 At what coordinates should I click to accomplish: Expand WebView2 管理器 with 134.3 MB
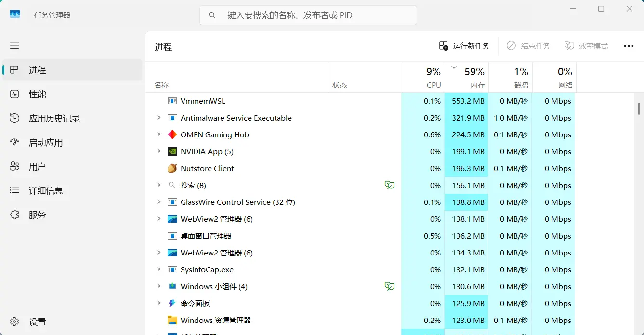coord(158,253)
